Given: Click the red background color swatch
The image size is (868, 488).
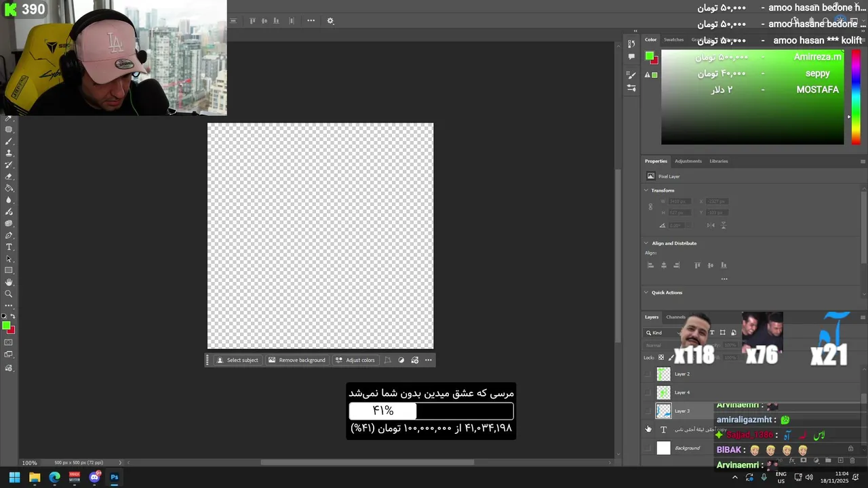Looking at the screenshot, I should coord(12,330).
